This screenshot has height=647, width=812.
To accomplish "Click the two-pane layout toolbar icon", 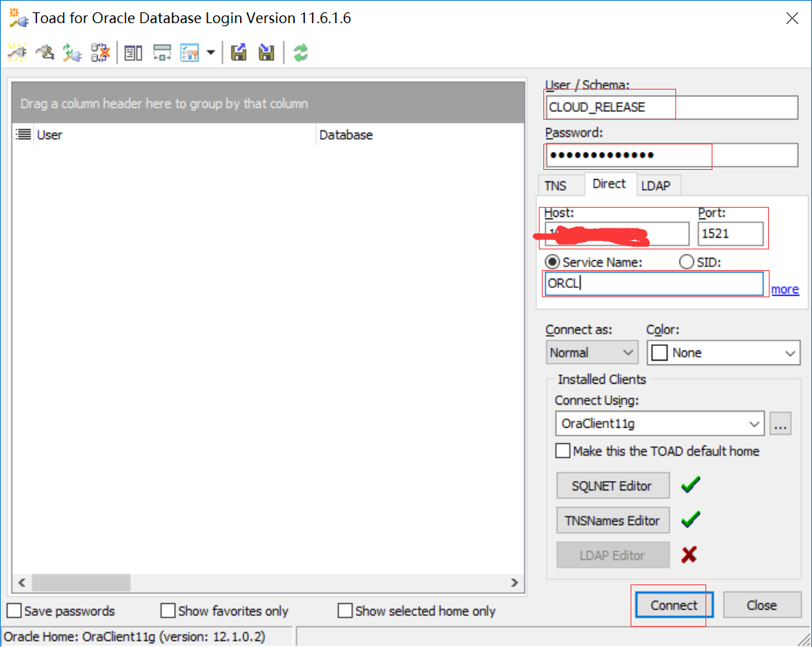I will coord(133,53).
